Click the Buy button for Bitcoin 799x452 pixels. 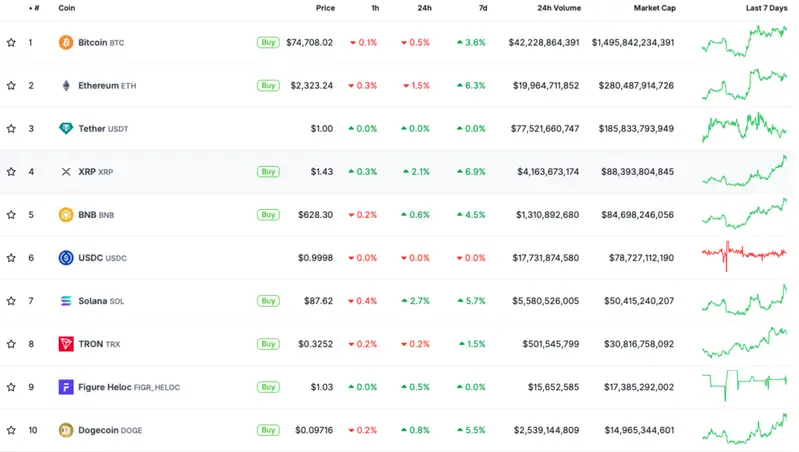pos(268,42)
